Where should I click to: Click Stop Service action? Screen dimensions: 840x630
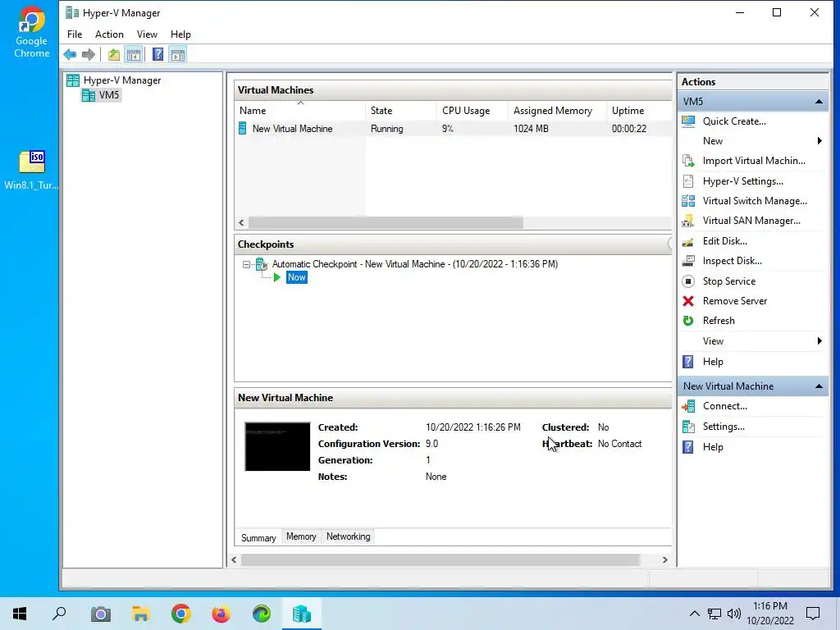click(728, 281)
